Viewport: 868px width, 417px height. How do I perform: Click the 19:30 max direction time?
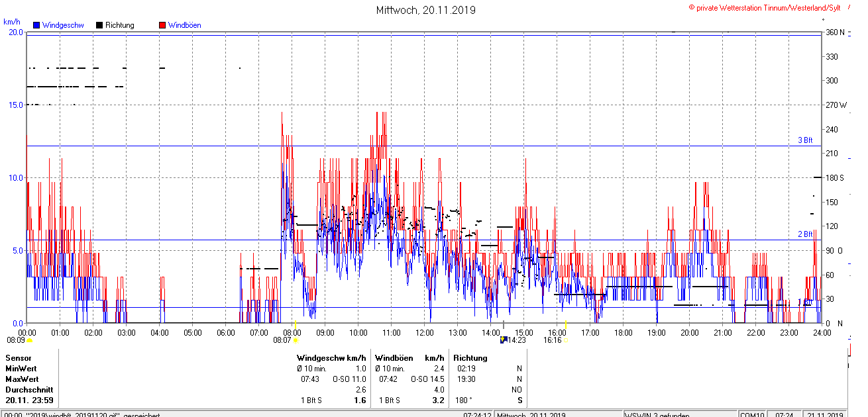pos(466,379)
